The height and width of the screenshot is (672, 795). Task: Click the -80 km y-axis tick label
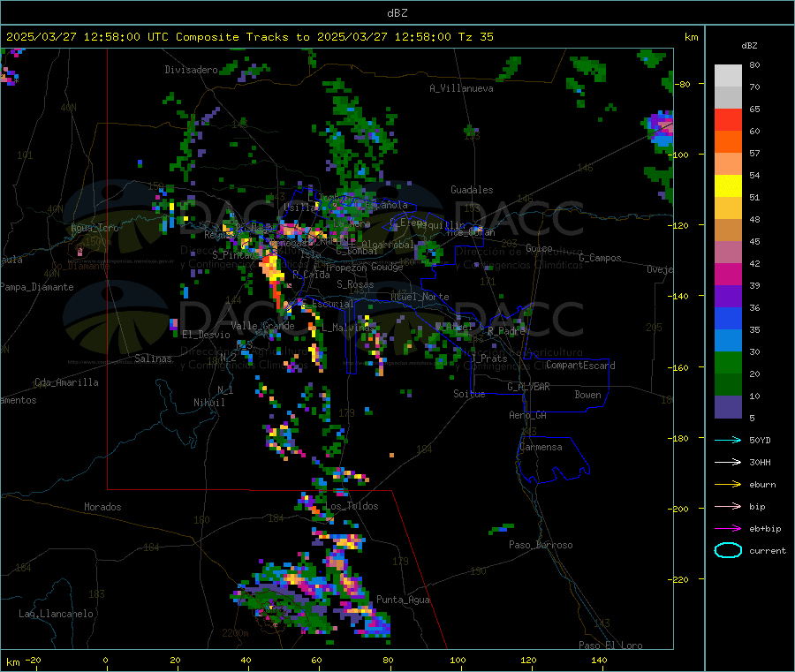682,84
